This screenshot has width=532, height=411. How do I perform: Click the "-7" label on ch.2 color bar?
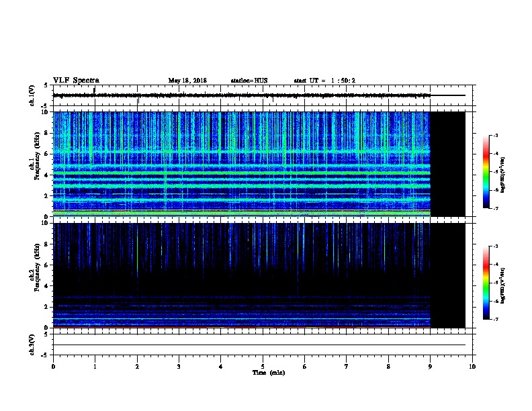(x=495, y=319)
